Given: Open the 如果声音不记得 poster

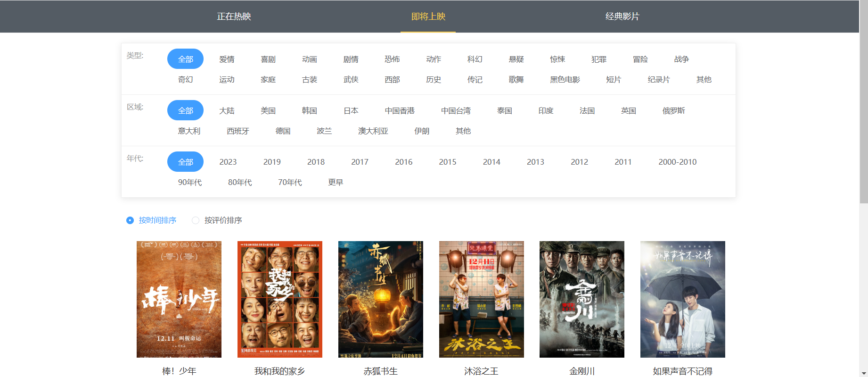Looking at the screenshot, I should [x=683, y=299].
